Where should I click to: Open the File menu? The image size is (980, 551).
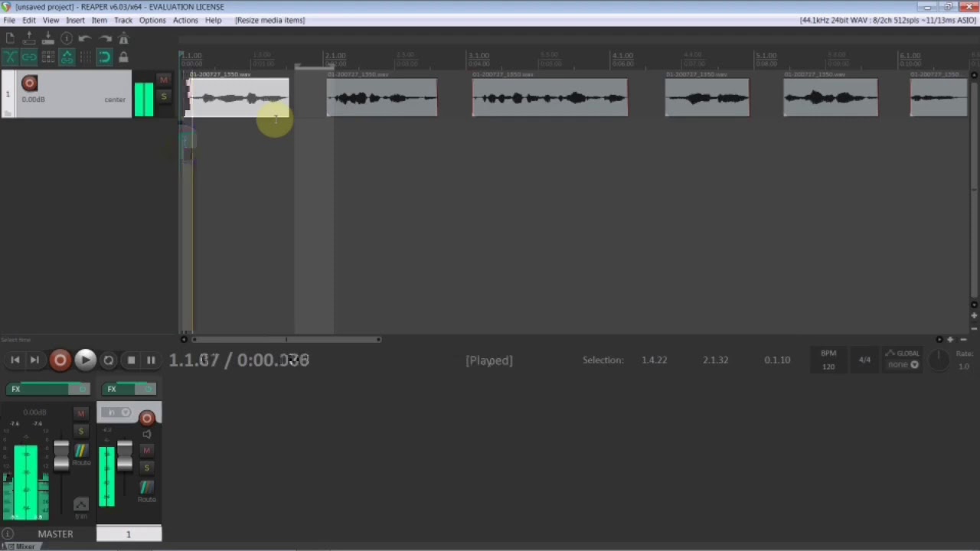pos(9,20)
